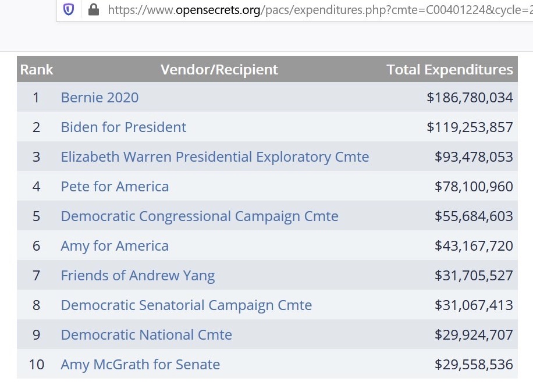Viewport: 533px width, 392px height.
Task: Open the Bernie 2020 link
Action: tap(100, 97)
